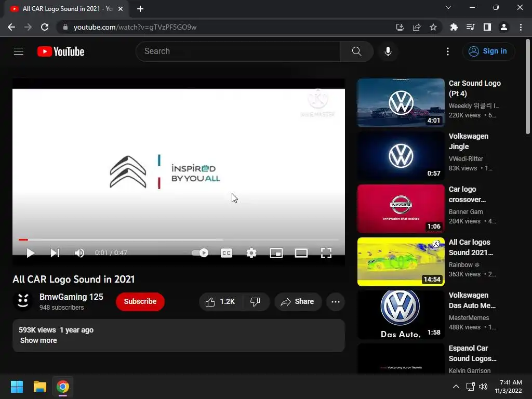Click the Chrome taskbar icon
The width and height of the screenshot is (532, 399).
pyautogui.click(x=63, y=387)
